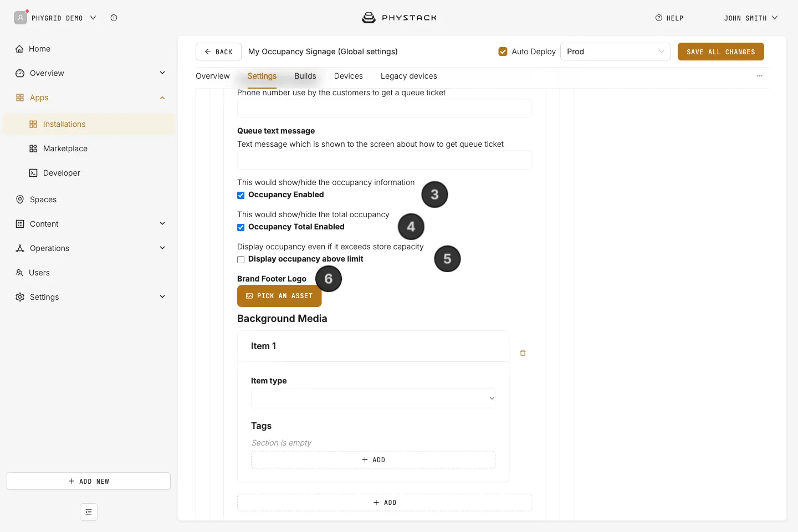798x532 pixels.
Task: Click the Spaces location pin icon
Action: 20,199
